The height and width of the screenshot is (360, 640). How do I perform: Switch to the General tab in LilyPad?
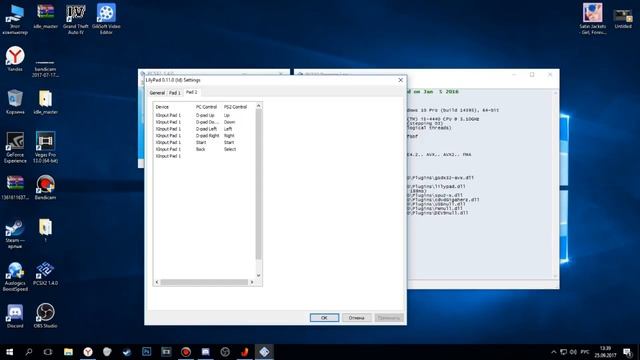point(157,93)
